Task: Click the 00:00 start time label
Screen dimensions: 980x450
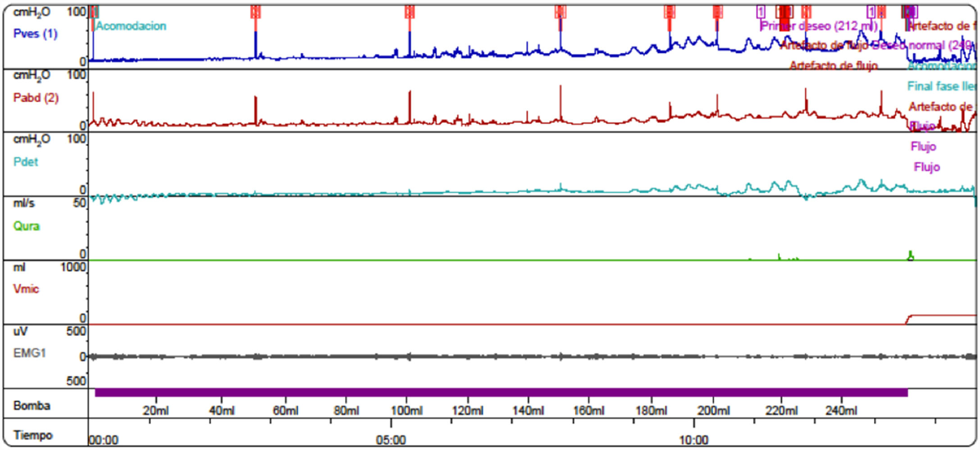Action: (x=103, y=440)
